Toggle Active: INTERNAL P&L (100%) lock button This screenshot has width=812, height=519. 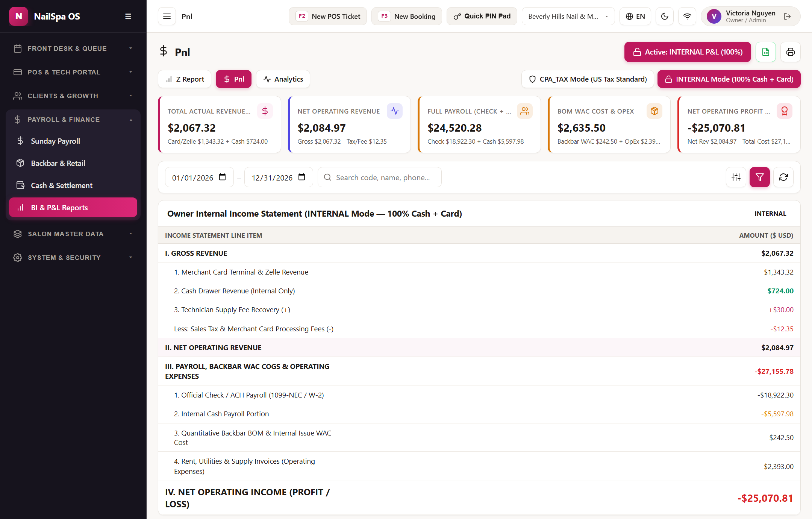688,52
